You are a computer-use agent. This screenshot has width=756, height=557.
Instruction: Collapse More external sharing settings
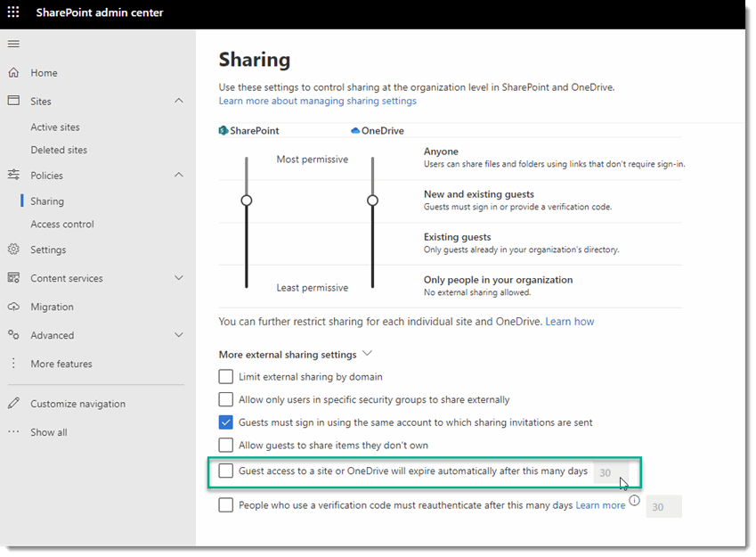pyautogui.click(x=368, y=354)
